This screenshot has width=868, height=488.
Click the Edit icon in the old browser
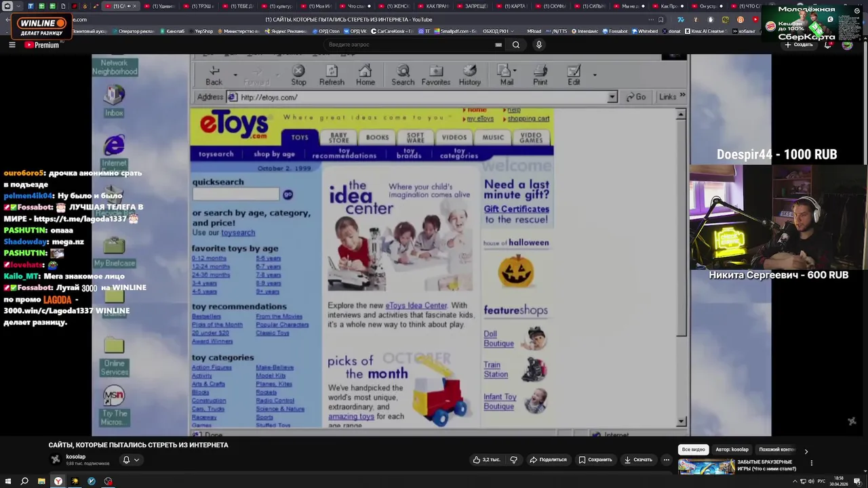click(x=574, y=75)
